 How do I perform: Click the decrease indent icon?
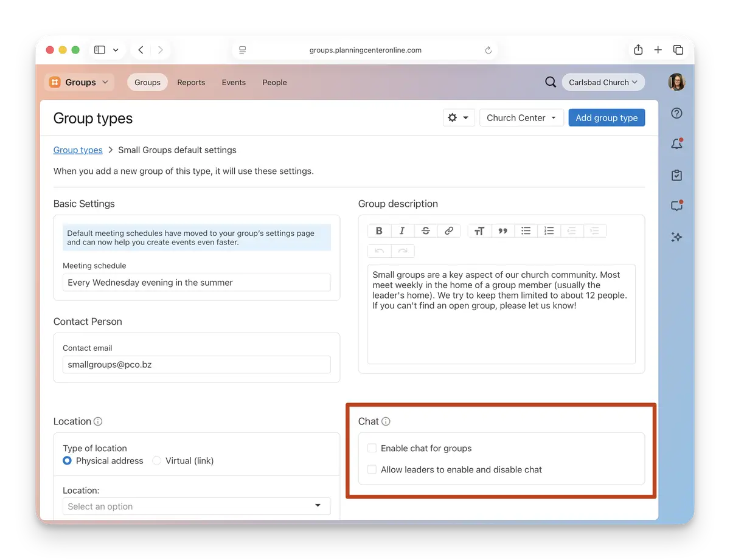(572, 230)
